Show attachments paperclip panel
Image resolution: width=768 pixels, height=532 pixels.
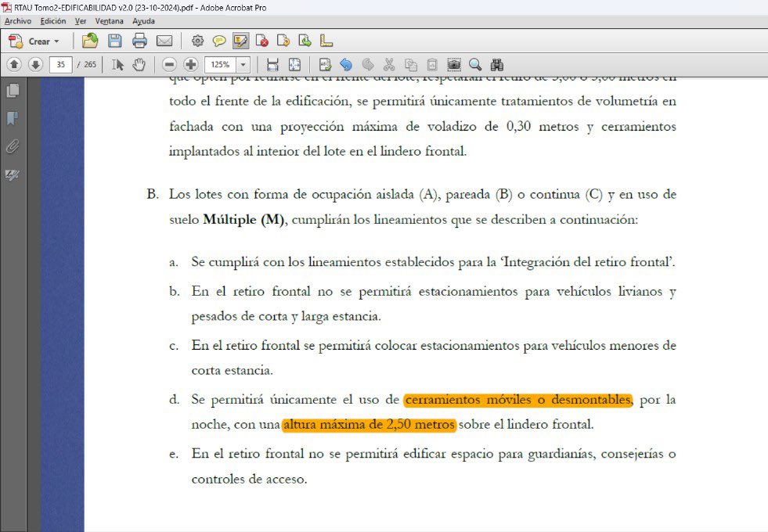[13, 146]
